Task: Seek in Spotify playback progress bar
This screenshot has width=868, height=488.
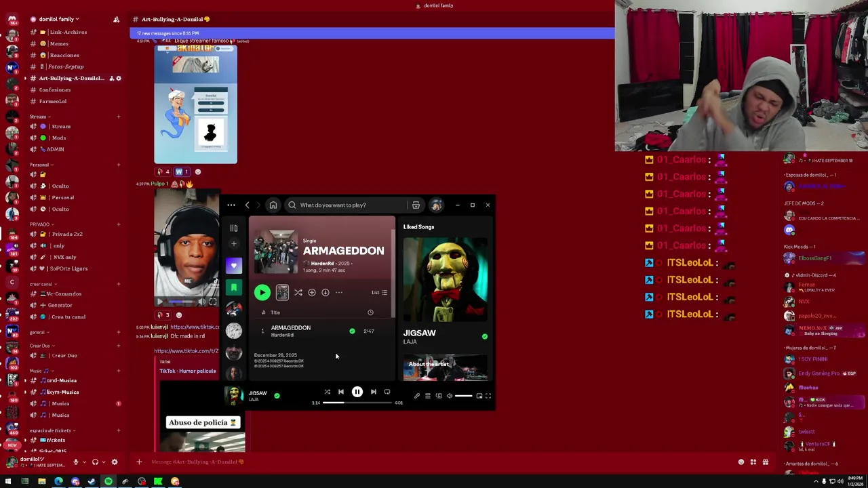Action: [x=357, y=403]
